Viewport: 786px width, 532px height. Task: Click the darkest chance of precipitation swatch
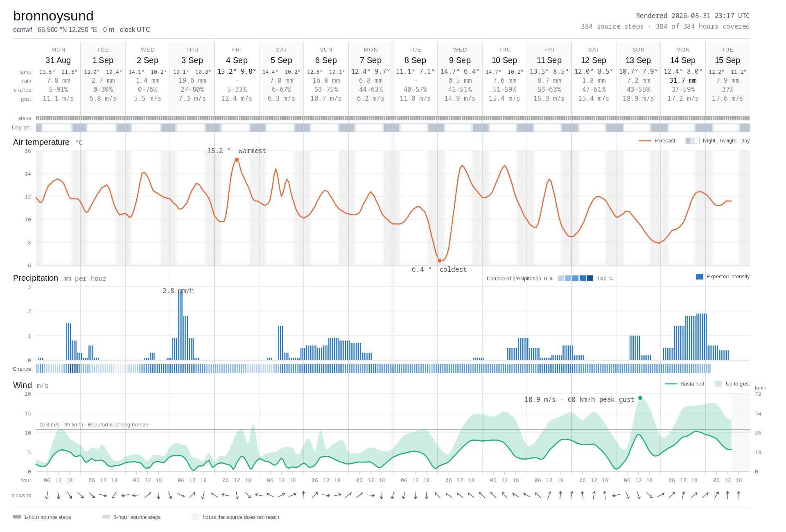(590, 279)
